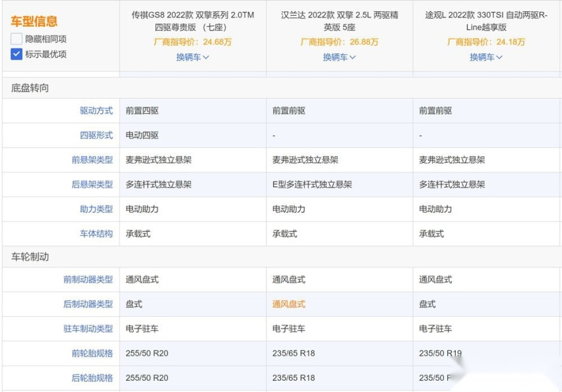
Task: Click the 厂商指导价 24.68万 price
Action: (x=193, y=42)
